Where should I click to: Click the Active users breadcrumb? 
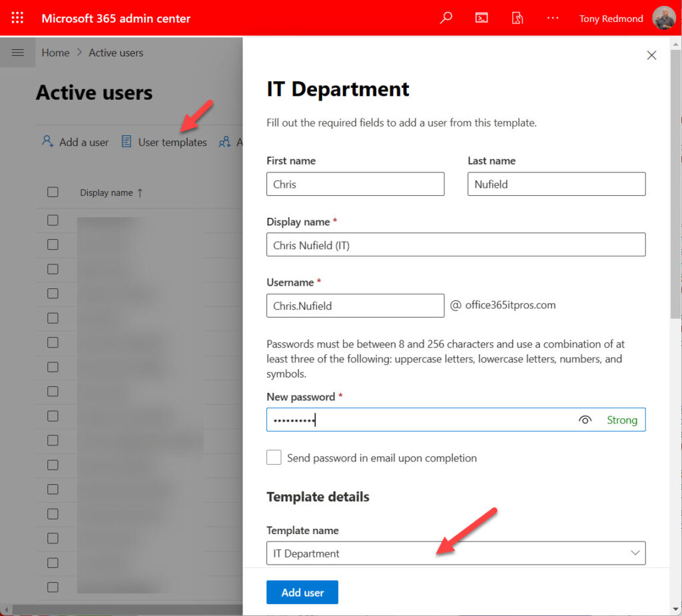116,53
